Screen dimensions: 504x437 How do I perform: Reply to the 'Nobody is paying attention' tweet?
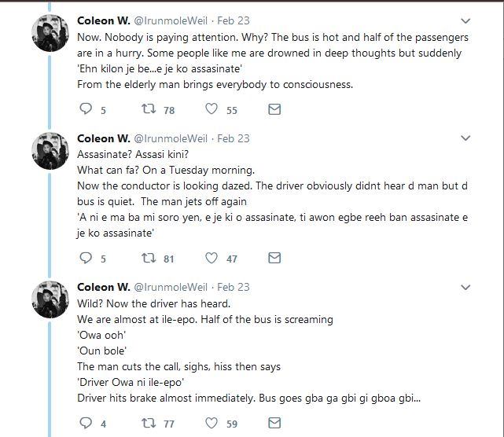pos(86,109)
